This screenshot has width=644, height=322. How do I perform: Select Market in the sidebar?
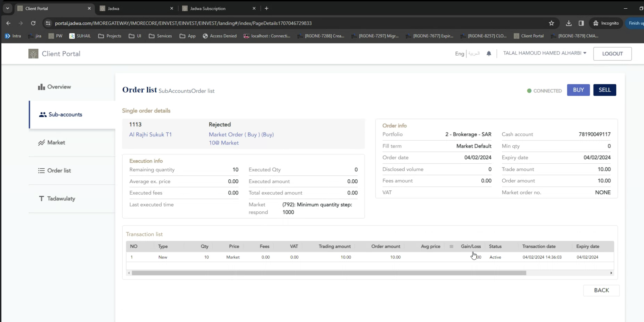pyautogui.click(x=51, y=143)
